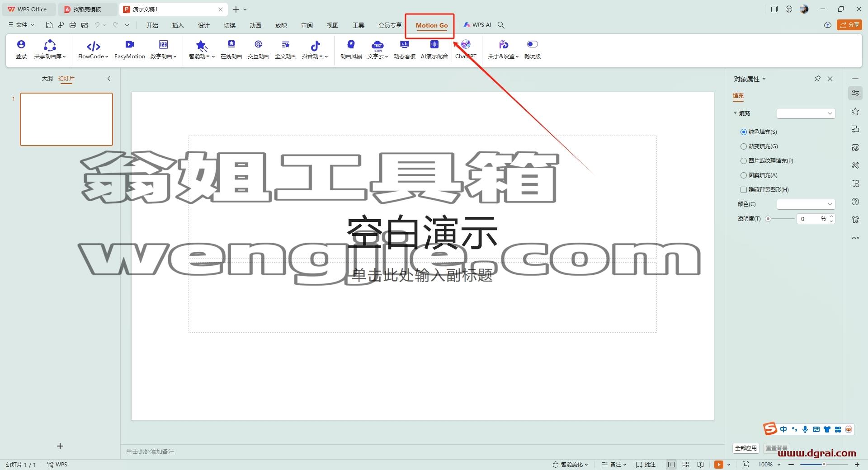Click zoom in plus button
The height and width of the screenshot is (470, 868).
[857, 465]
